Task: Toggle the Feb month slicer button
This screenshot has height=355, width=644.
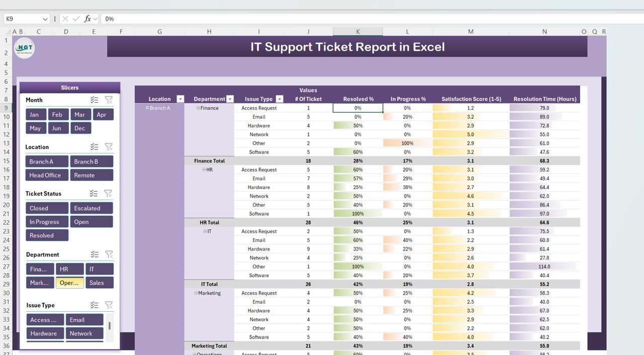Action: (x=57, y=115)
